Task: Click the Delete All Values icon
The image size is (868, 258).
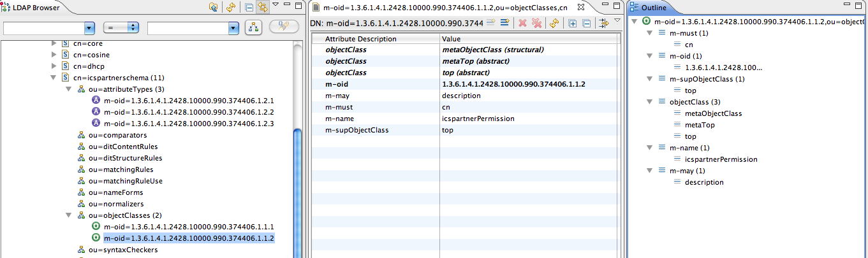Action: 536,24
